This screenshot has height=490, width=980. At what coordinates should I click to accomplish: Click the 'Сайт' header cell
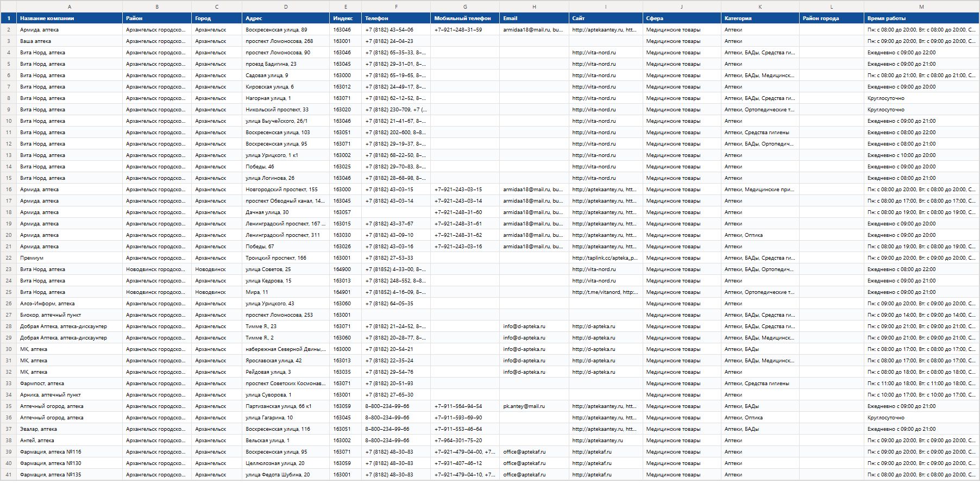pos(606,18)
